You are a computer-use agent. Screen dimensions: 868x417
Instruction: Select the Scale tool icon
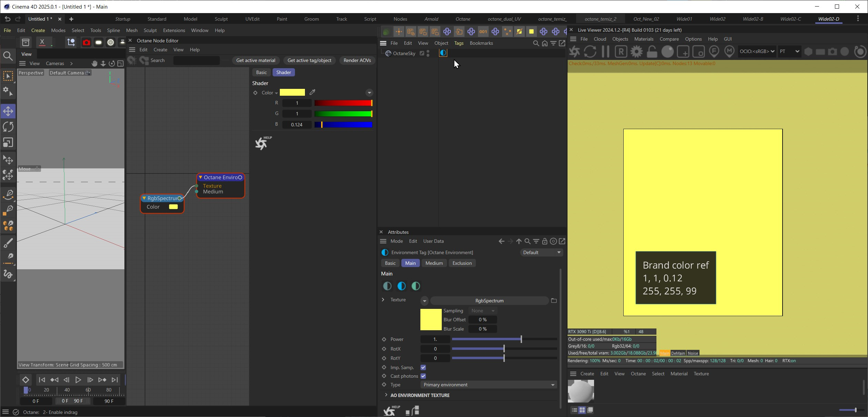tap(8, 142)
